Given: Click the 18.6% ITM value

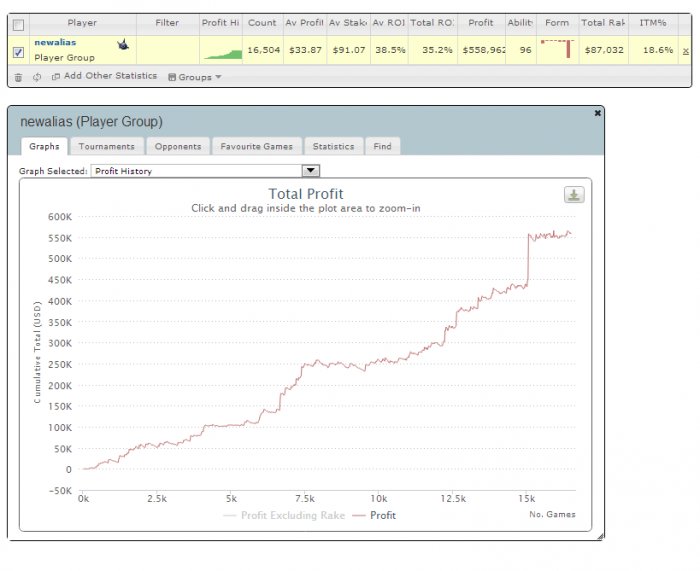Looking at the screenshot, I should pos(658,50).
